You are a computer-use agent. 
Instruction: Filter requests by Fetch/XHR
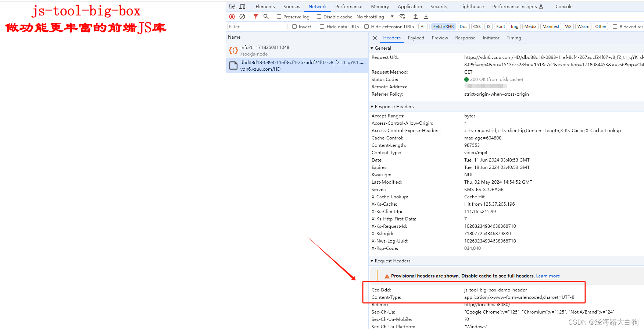pyautogui.click(x=443, y=26)
